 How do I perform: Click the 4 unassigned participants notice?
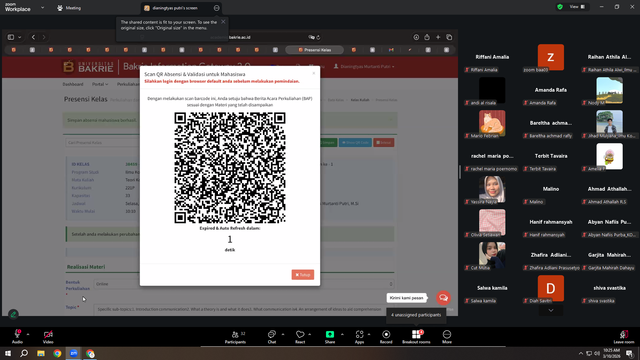click(416, 315)
